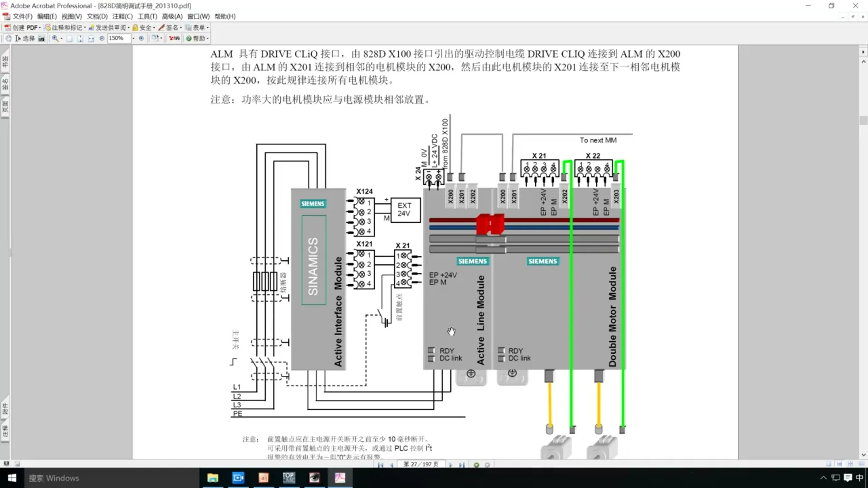Open the 文件(F) menu
This screenshot has height=488, width=868.
(22, 16)
